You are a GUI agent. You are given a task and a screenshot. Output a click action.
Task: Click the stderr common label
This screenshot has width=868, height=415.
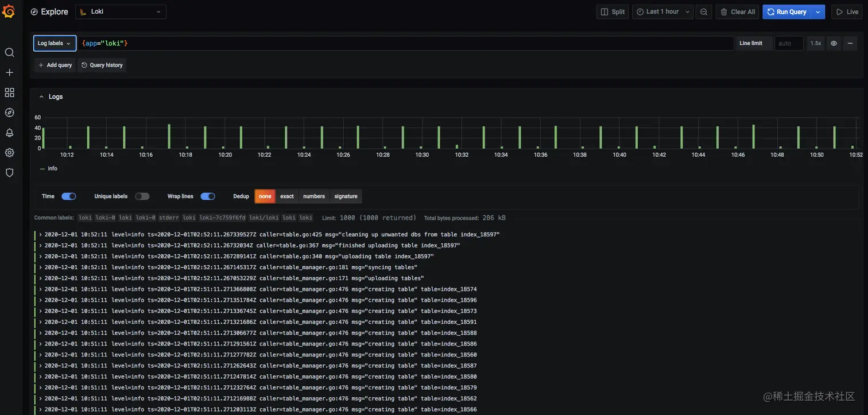[x=168, y=218]
